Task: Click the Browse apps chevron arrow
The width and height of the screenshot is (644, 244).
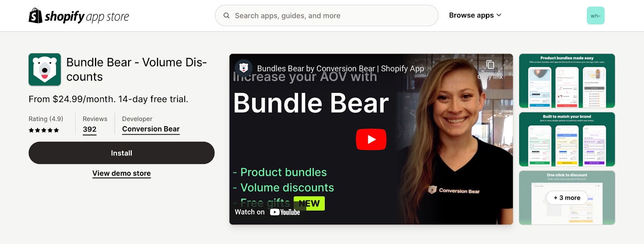Action: (499, 15)
